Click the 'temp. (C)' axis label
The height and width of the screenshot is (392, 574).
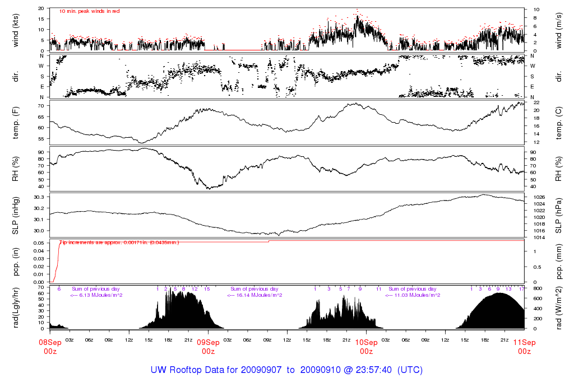point(558,124)
